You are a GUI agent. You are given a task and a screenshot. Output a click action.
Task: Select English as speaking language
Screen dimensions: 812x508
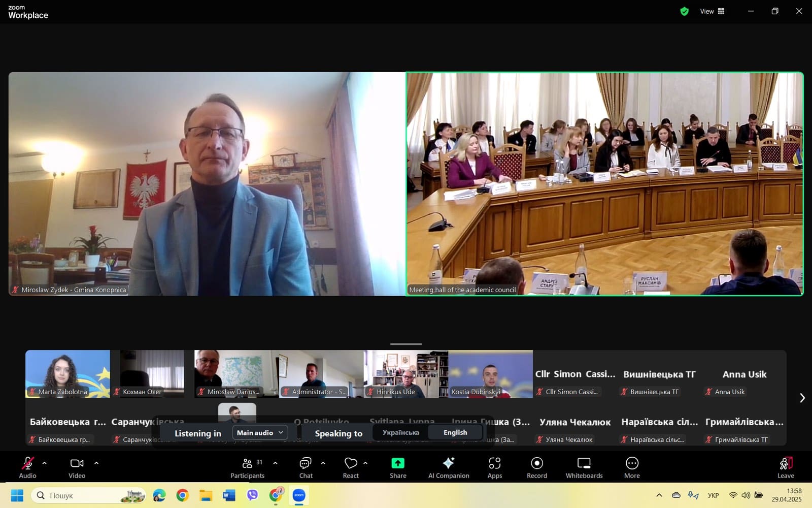pyautogui.click(x=455, y=433)
